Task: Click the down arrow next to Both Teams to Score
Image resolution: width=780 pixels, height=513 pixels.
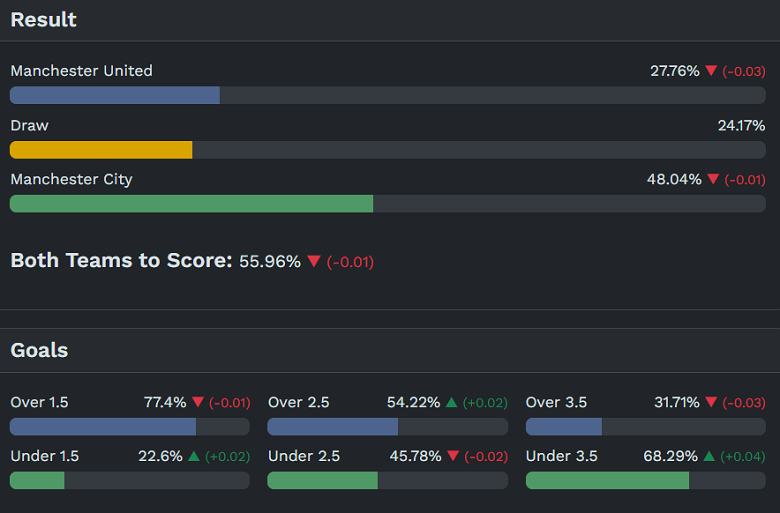Action: (314, 262)
